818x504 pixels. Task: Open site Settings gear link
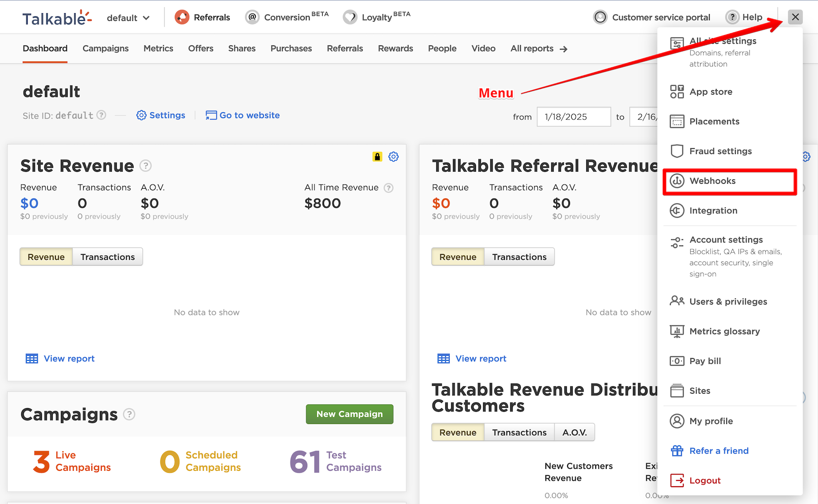tap(161, 115)
